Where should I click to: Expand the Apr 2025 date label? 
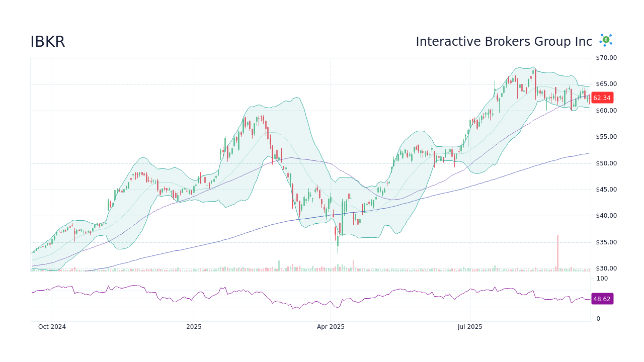pyautogui.click(x=332, y=326)
